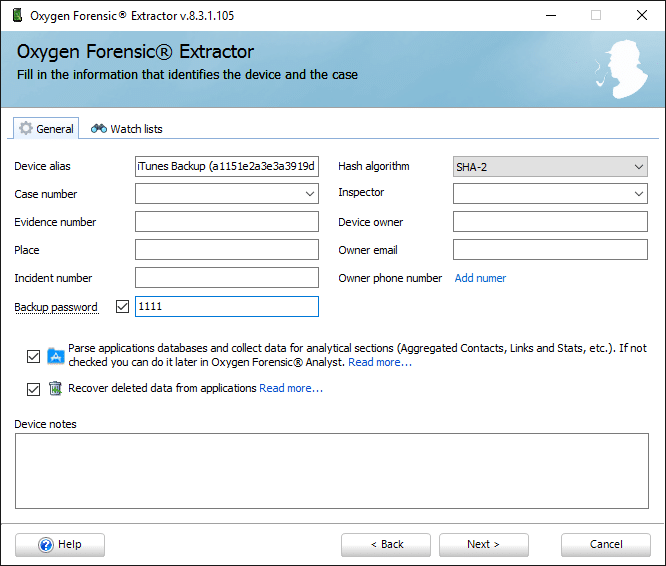Click the gear icon on General tab
The image size is (666, 566).
(x=26, y=128)
